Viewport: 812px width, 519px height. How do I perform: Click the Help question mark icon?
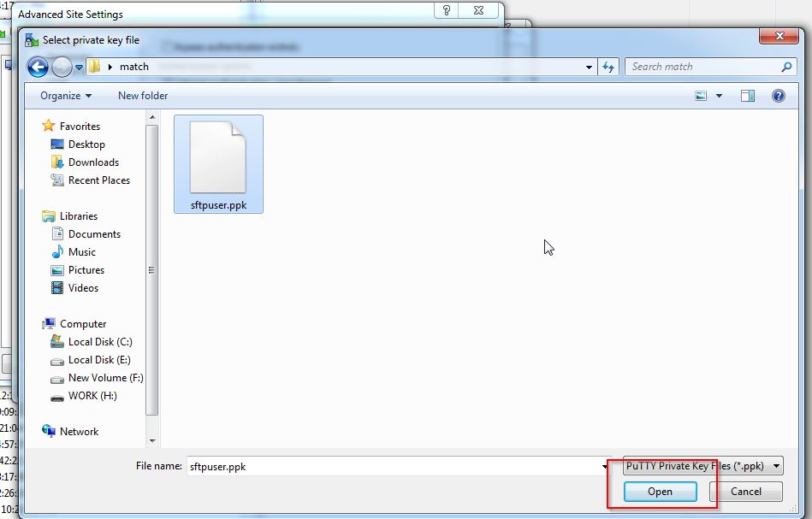click(x=778, y=96)
